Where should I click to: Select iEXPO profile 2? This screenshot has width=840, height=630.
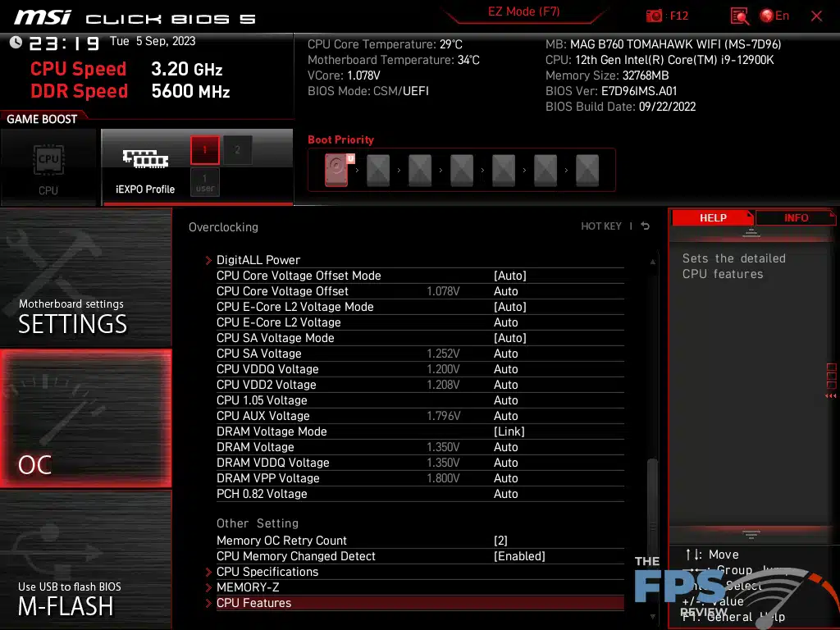coord(237,150)
